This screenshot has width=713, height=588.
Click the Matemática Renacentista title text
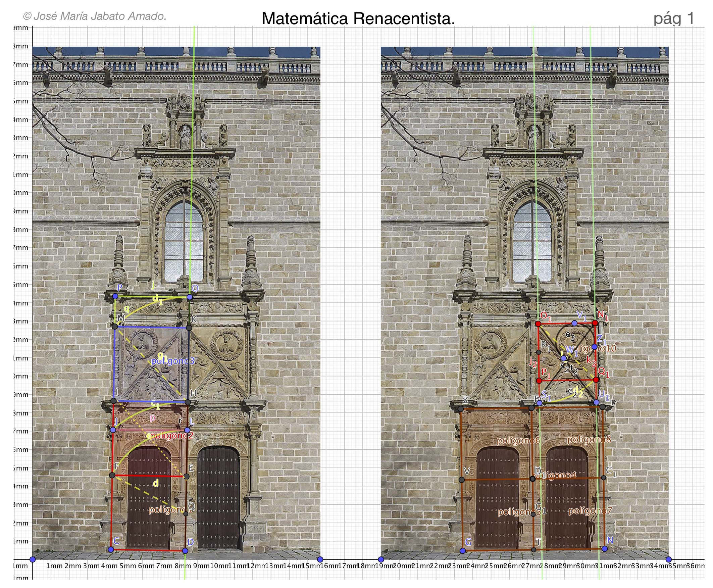[358, 19]
